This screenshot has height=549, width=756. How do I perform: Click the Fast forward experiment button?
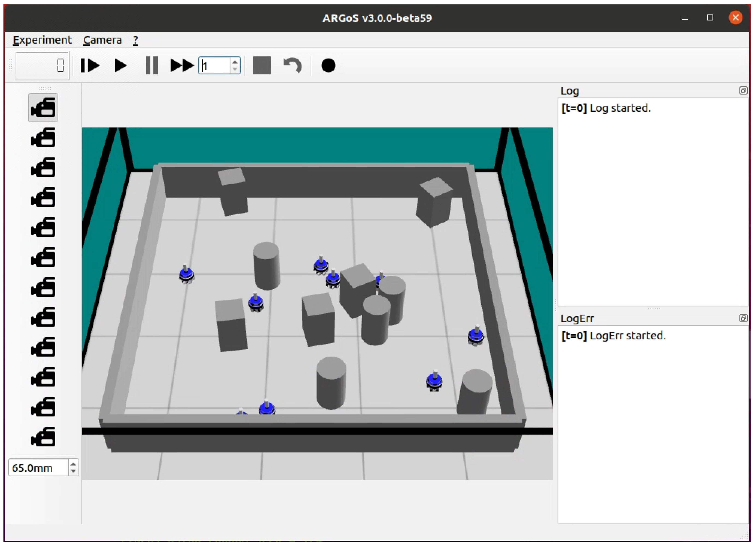click(x=182, y=65)
